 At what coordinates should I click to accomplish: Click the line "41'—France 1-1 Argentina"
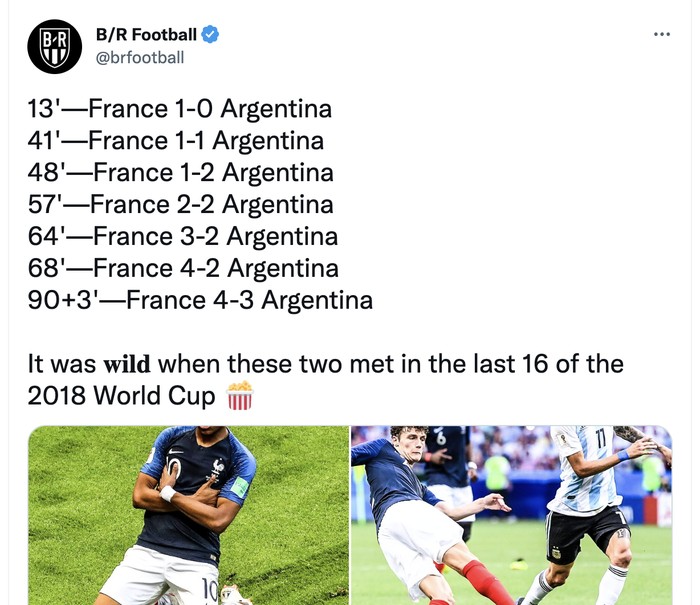pos(176,140)
